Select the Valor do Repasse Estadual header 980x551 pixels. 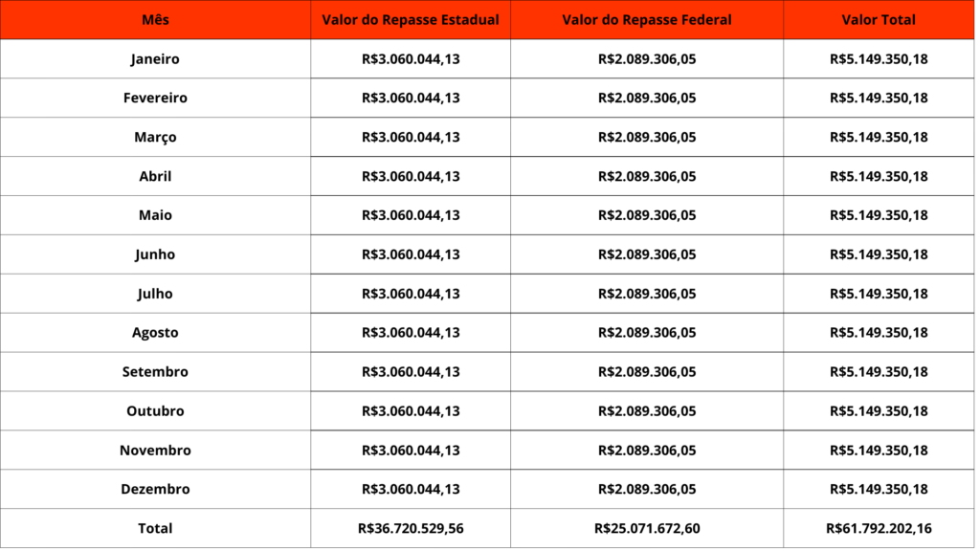click(411, 20)
